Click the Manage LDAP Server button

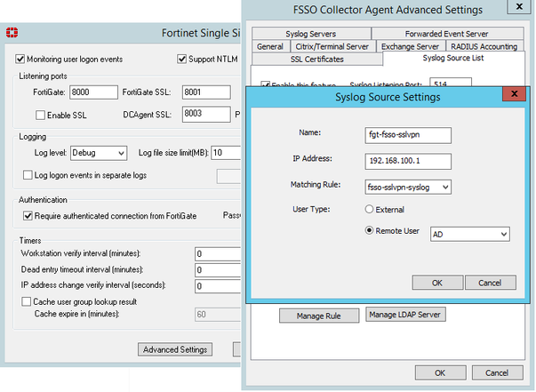click(x=405, y=315)
